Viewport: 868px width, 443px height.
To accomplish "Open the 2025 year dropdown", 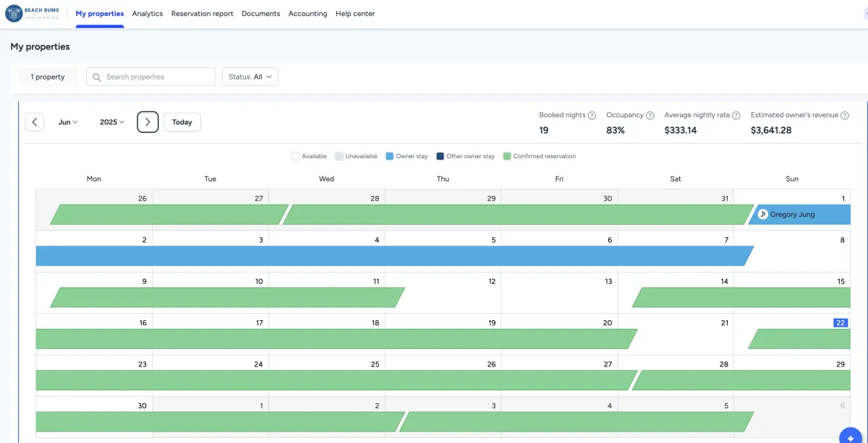I will click(x=112, y=122).
